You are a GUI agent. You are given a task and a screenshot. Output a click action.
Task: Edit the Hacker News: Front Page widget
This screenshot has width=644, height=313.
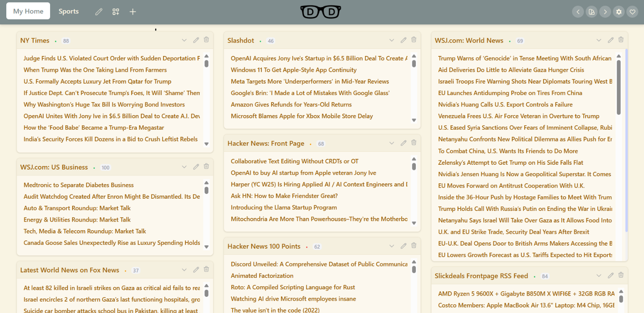click(x=403, y=143)
